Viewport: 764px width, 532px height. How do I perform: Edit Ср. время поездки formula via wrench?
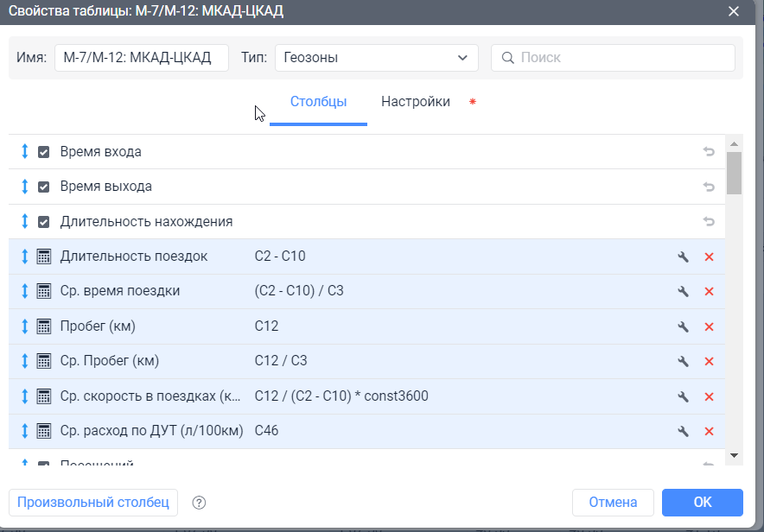pyautogui.click(x=683, y=292)
